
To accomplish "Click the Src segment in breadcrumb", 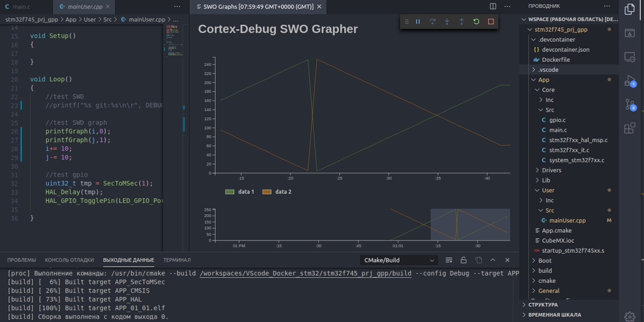I will (107, 19).
